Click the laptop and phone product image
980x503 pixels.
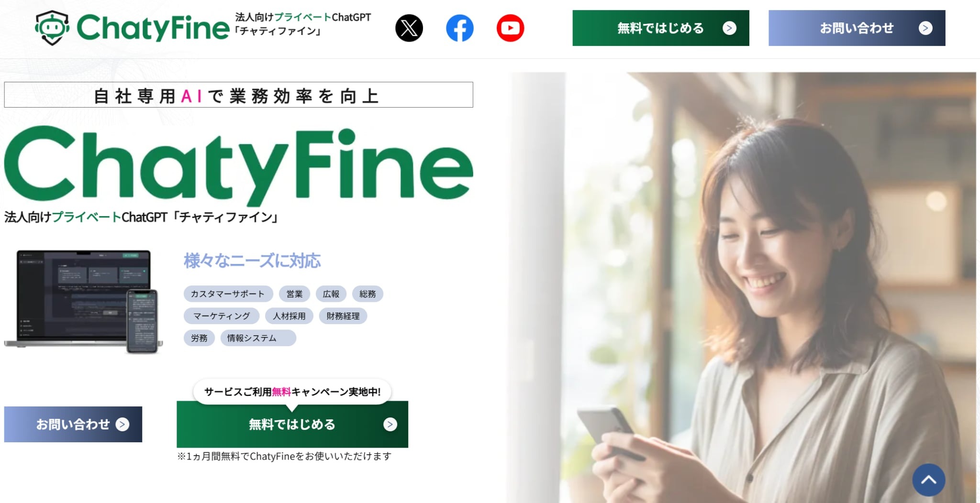[83, 302]
